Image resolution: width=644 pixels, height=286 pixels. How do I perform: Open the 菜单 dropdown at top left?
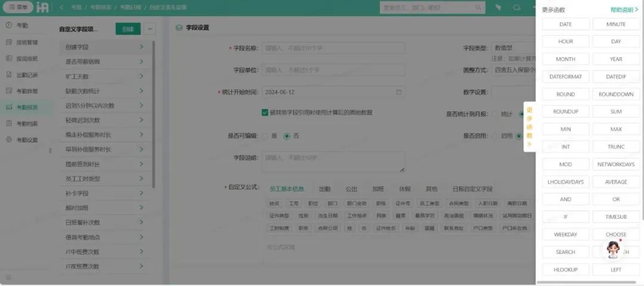point(18,7)
